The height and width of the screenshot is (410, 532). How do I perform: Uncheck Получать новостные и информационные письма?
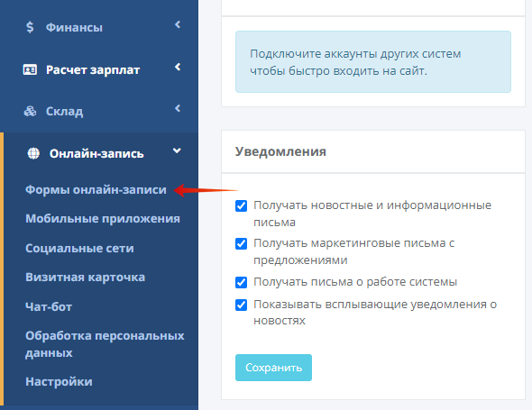point(242,205)
